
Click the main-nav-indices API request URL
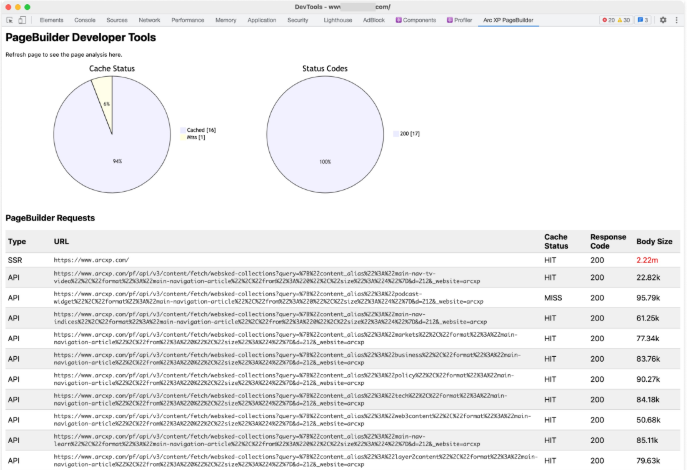pos(270,318)
